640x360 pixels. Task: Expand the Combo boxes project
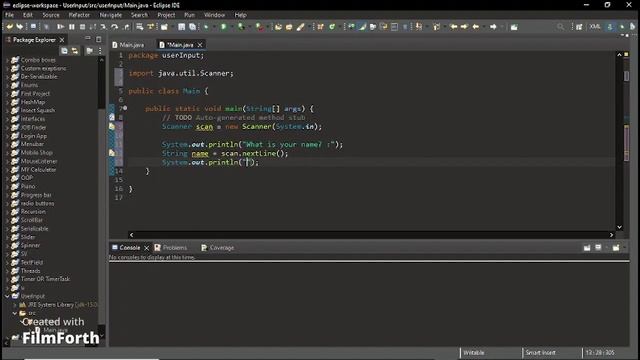[x=7, y=60]
